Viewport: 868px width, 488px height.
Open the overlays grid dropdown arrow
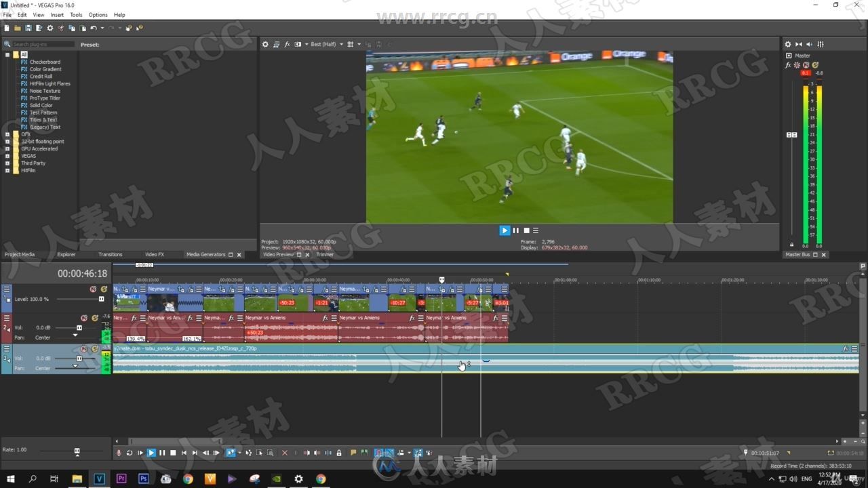[x=358, y=44]
